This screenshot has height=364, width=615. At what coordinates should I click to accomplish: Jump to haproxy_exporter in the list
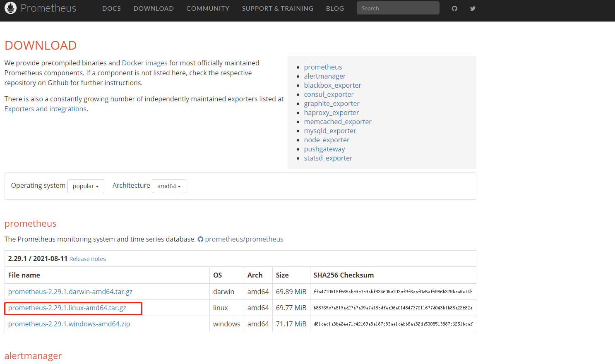pos(331,113)
